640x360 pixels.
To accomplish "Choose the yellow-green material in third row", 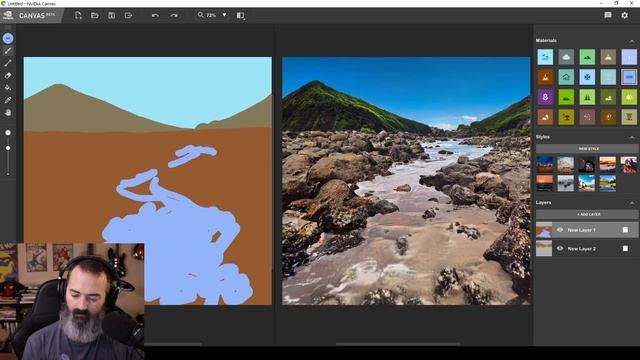I will pos(629,97).
